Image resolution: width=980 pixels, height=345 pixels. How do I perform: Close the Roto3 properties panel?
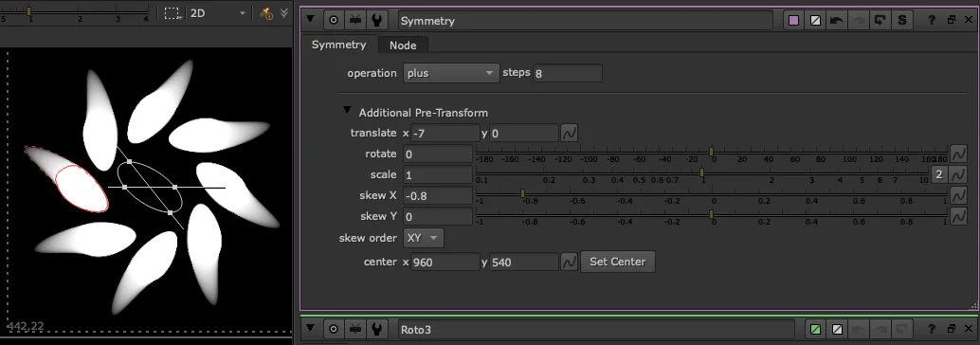click(x=968, y=329)
